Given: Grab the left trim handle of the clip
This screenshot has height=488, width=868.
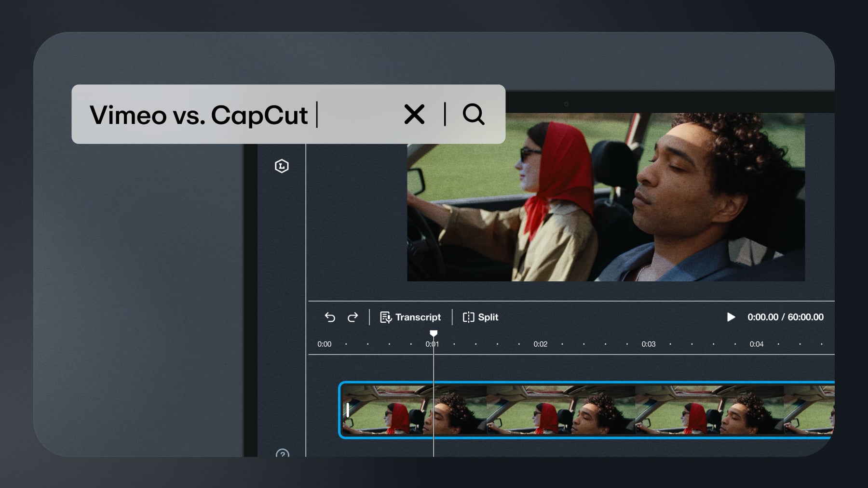Looking at the screenshot, I should (x=348, y=410).
